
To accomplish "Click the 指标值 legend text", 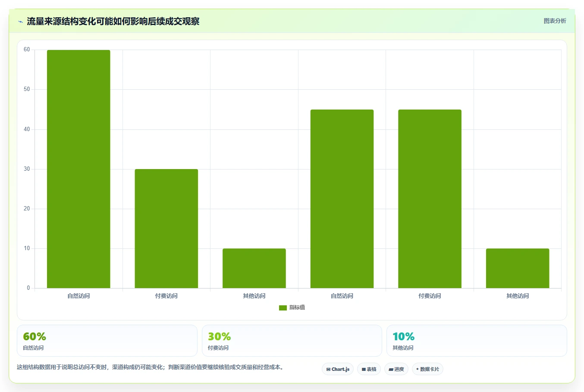I will (x=297, y=307).
